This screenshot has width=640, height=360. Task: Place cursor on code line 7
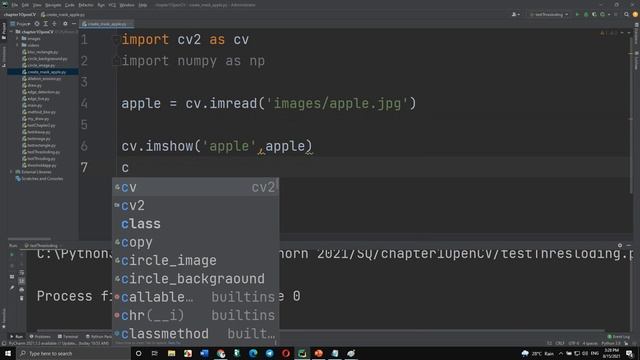coord(376,168)
